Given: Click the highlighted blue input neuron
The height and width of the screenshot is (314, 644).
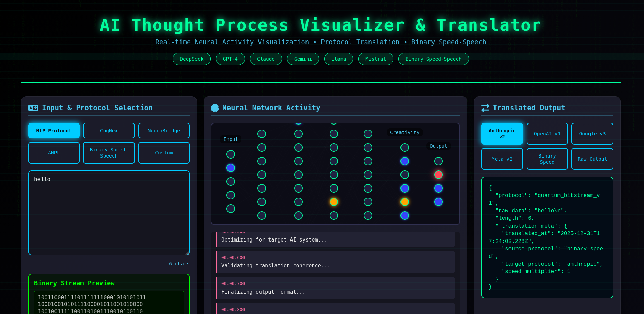Looking at the screenshot, I should click(231, 168).
